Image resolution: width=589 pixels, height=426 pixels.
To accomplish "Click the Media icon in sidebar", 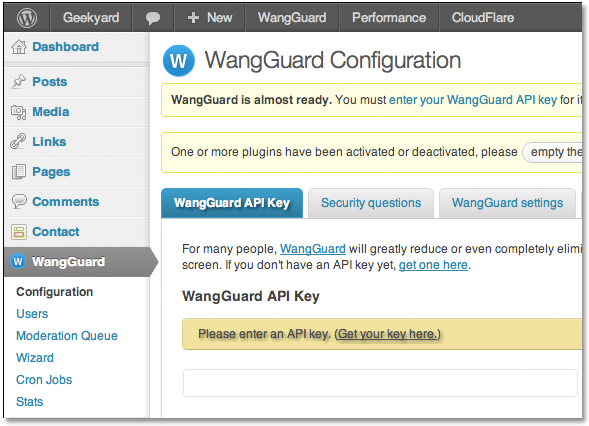I will point(19,112).
